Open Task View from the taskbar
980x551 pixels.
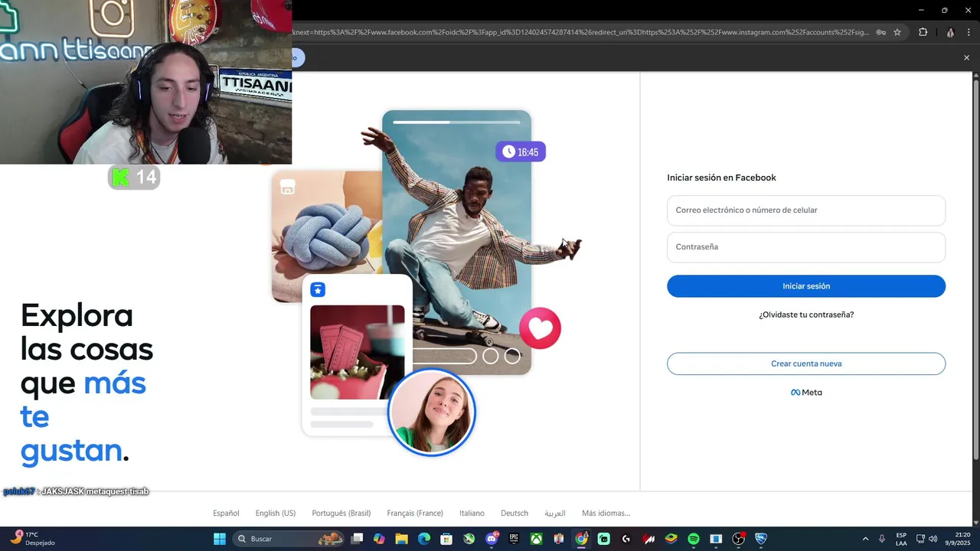(x=358, y=539)
